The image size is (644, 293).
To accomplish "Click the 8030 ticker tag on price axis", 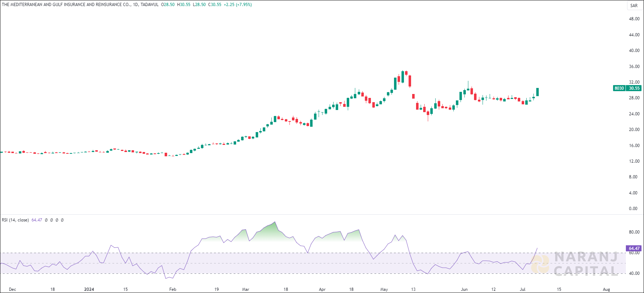I will [619, 88].
